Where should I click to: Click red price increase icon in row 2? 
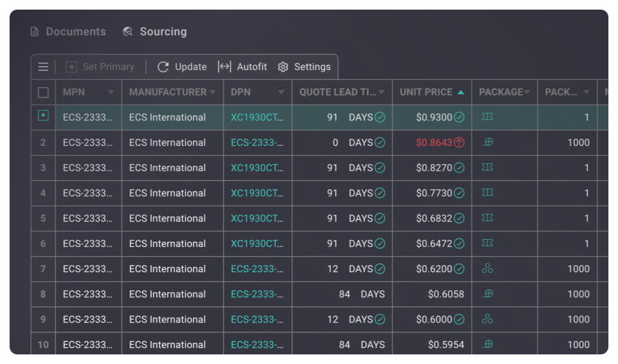point(459,143)
